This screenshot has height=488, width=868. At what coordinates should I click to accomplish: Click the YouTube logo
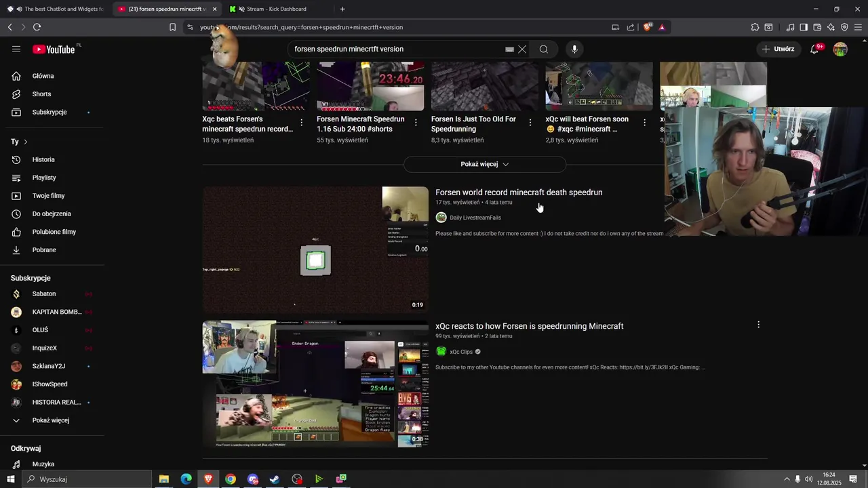pos(54,49)
